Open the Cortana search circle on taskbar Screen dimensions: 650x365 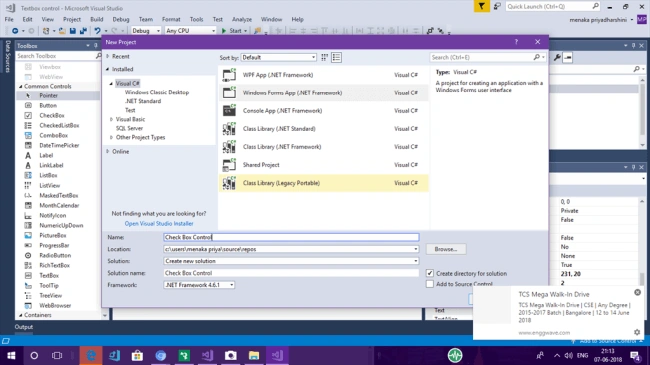coord(34,355)
